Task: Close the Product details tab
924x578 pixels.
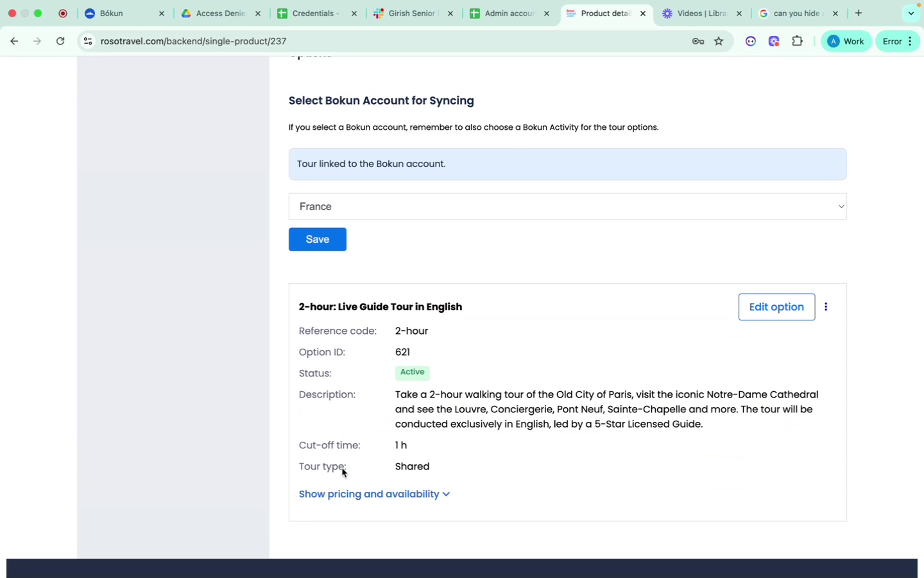Action: coord(643,13)
